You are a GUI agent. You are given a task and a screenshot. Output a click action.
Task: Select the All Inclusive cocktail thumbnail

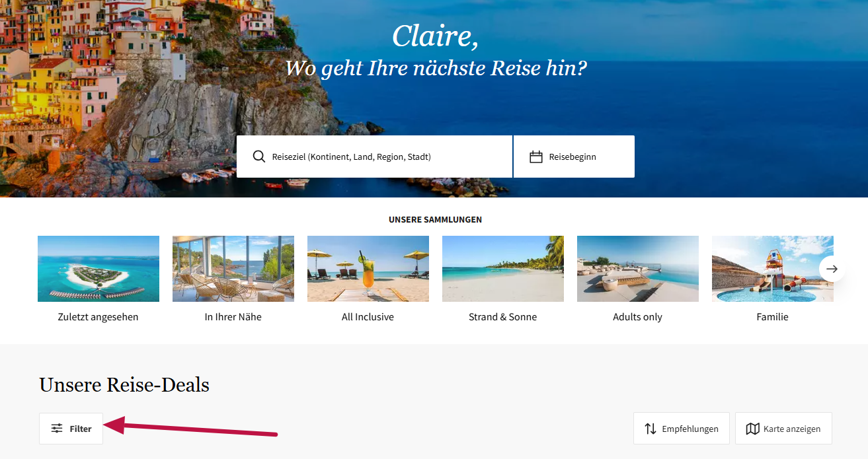tap(368, 269)
